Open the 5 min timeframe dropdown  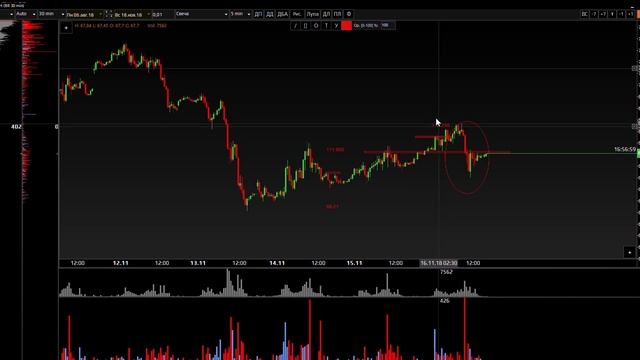click(x=240, y=14)
